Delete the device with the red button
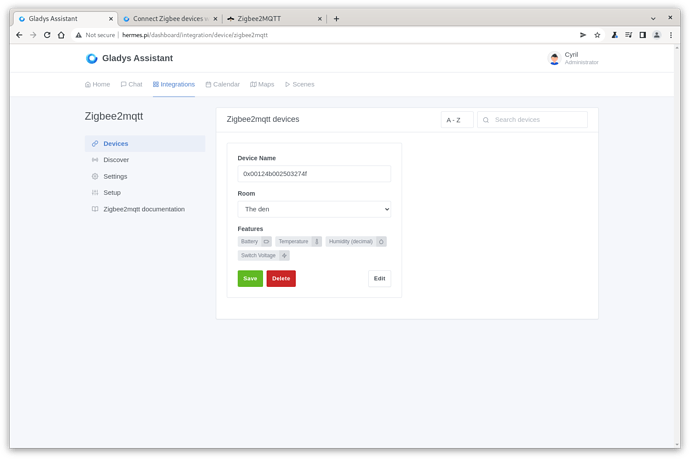The image size is (690, 459). coord(281,279)
